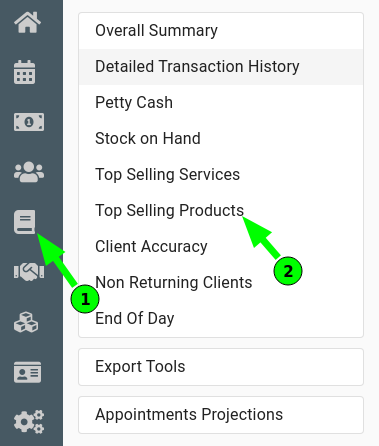Open the calendar appointments icon

25,72
